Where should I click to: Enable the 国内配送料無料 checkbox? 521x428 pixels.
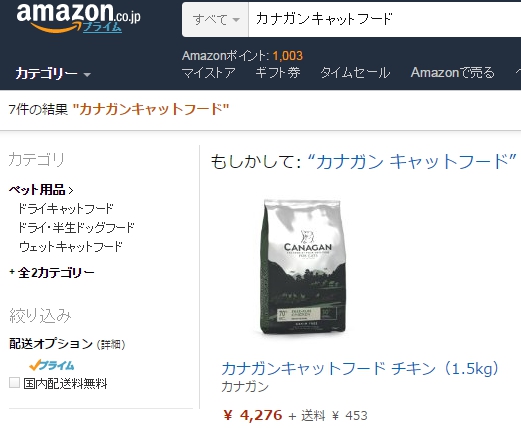coord(14,383)
